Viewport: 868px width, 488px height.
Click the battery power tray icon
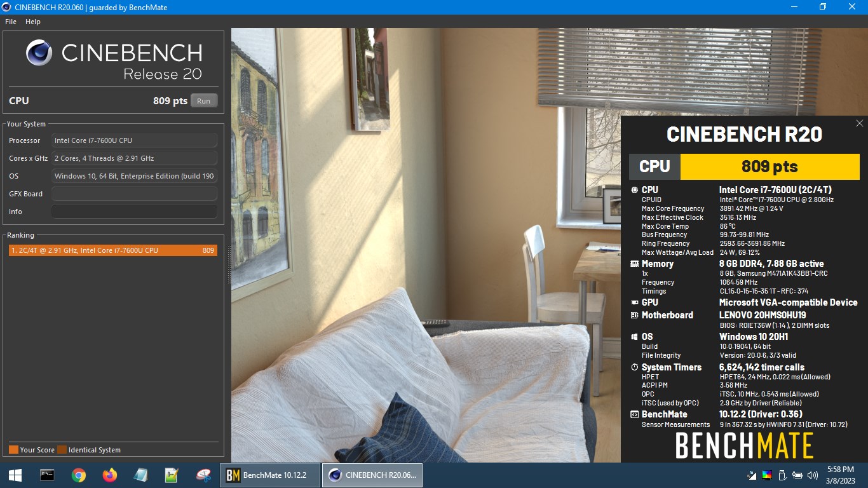click(x=797, y=475)
